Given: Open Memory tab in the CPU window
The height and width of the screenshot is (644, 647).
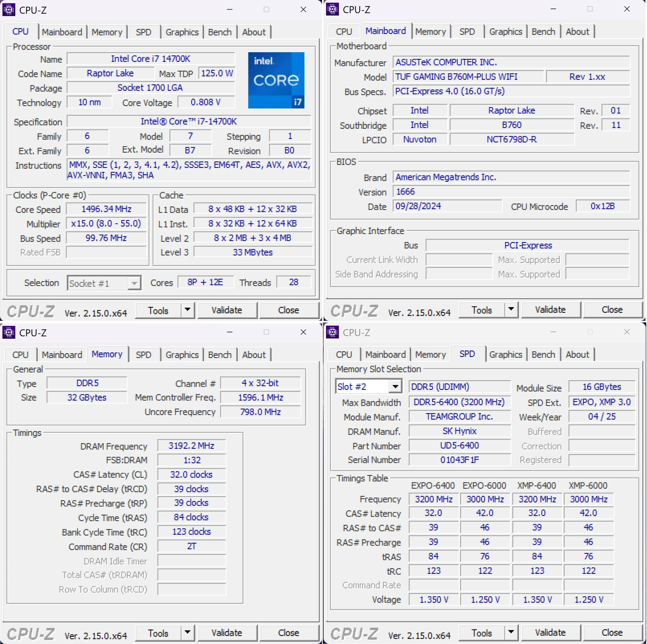Looking at the screenshot, I should point(107,32).
